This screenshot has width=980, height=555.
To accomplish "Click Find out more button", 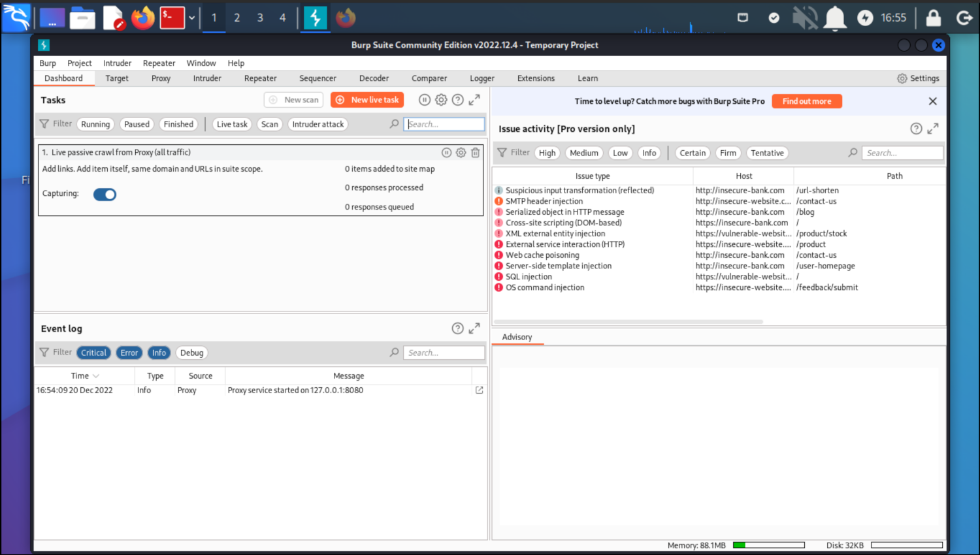I will (x=807, y=101).
